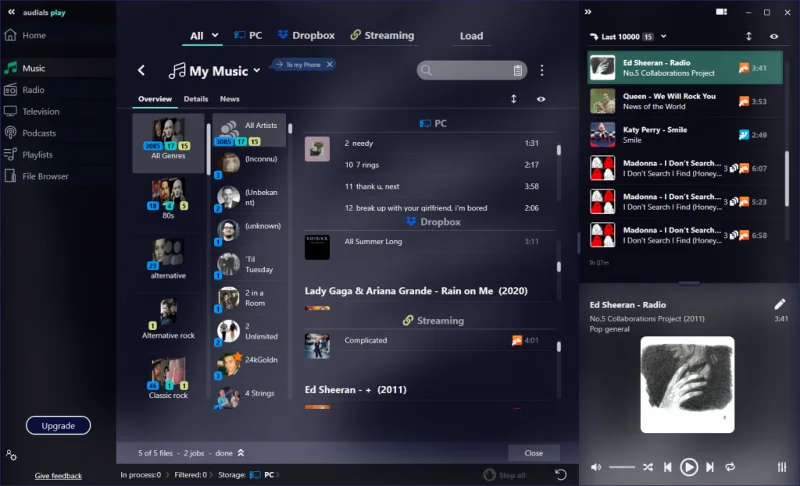Click the volume speaker icon
Viewport: 800px width, 486px height.
[595, 467]
